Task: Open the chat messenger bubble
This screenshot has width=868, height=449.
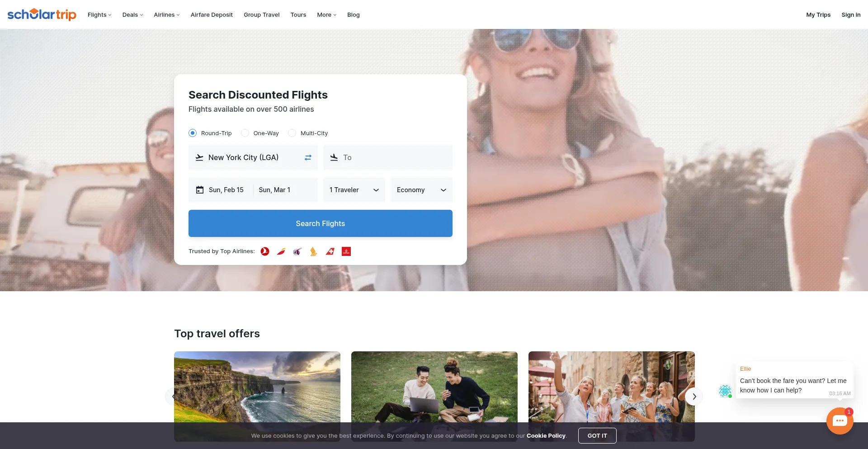Action: click(840, 421)
